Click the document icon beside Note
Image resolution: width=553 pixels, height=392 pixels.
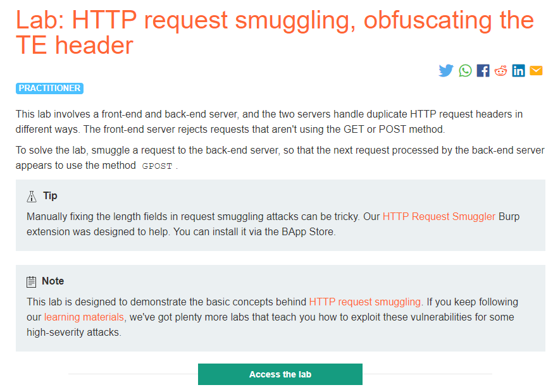(32, 281)
